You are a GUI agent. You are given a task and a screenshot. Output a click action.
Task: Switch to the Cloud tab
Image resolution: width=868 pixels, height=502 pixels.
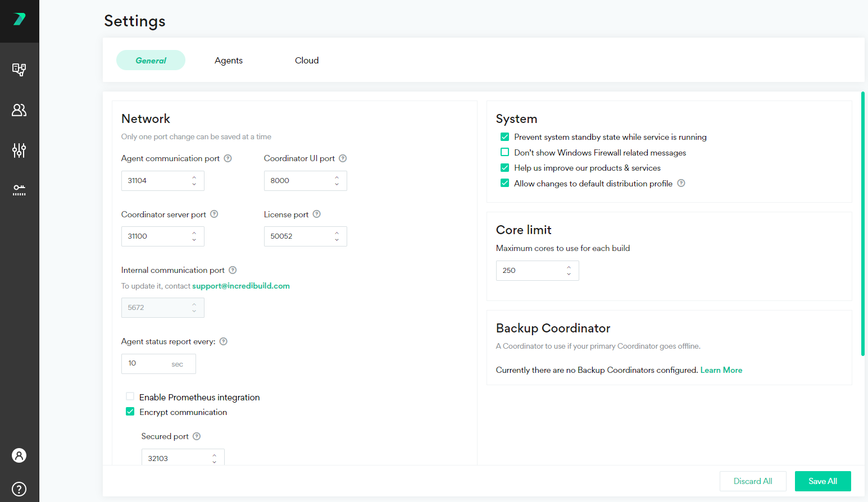pyautogui.click(x=307, y=61)
